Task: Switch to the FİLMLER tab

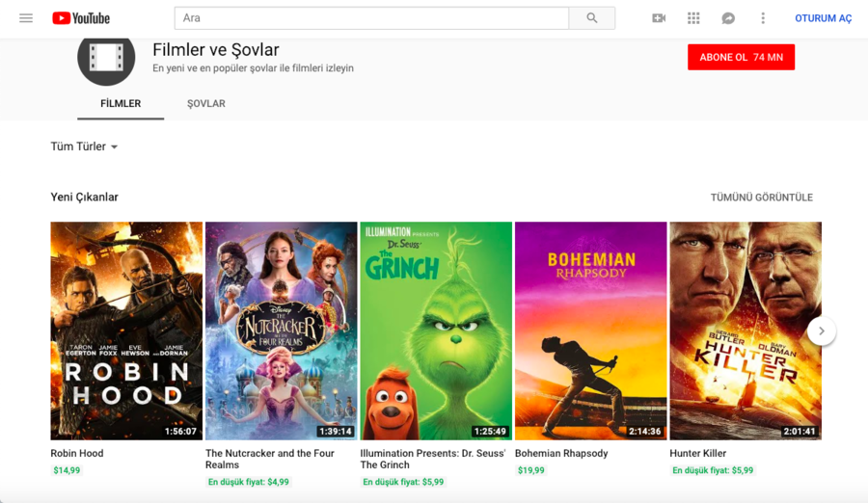Action: 121,103
